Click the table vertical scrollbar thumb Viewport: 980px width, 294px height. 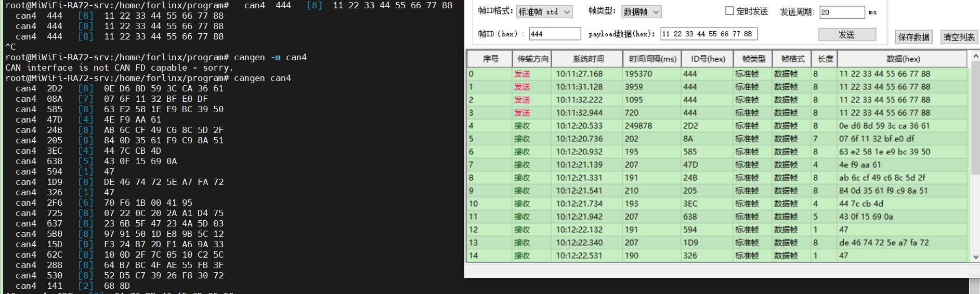tap(975, 117)
